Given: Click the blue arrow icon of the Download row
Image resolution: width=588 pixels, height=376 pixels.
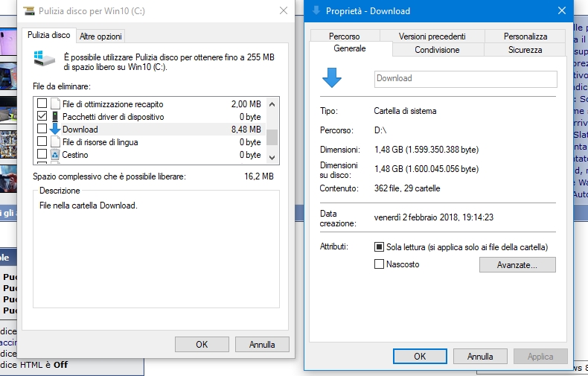Looking at the screenshot, I should point(55,129).
